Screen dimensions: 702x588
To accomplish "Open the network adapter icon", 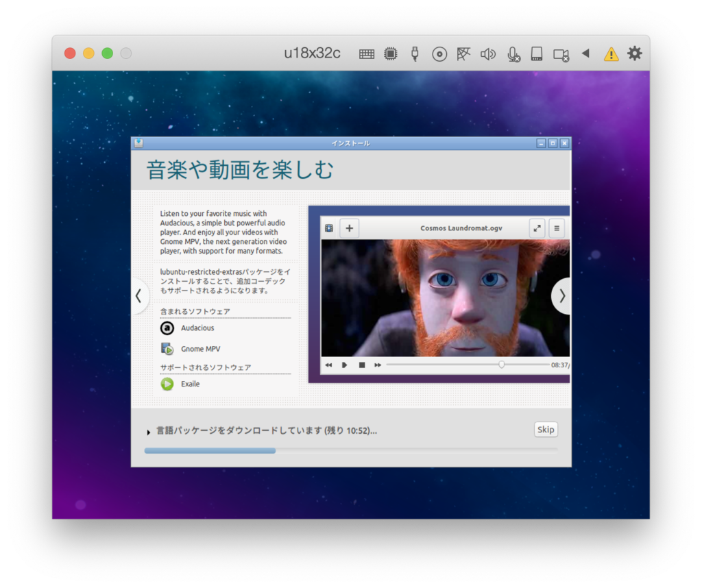I will click(x=464, y=54).
